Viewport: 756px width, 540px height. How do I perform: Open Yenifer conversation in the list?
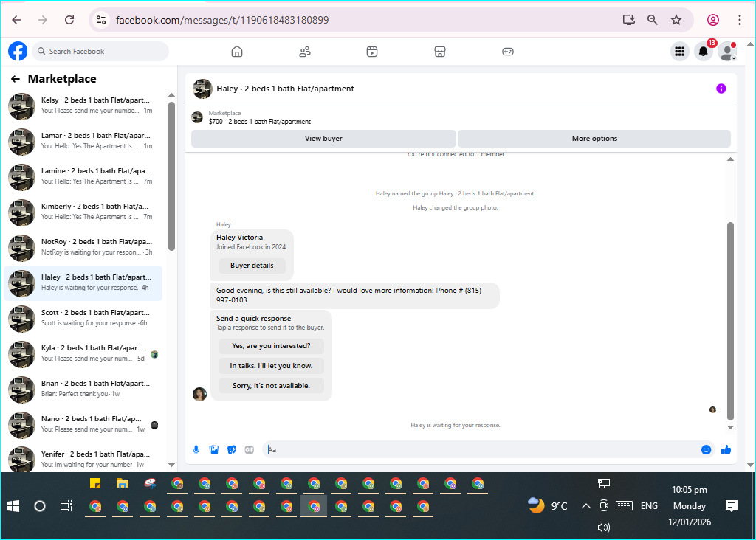(83, 459)
